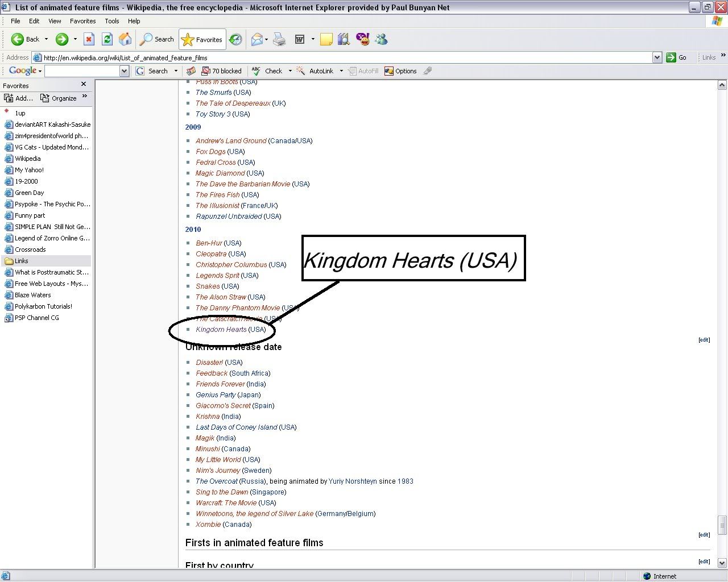
Task: Open the Google logo dropdown menu
Action: [x=26, y=71]
